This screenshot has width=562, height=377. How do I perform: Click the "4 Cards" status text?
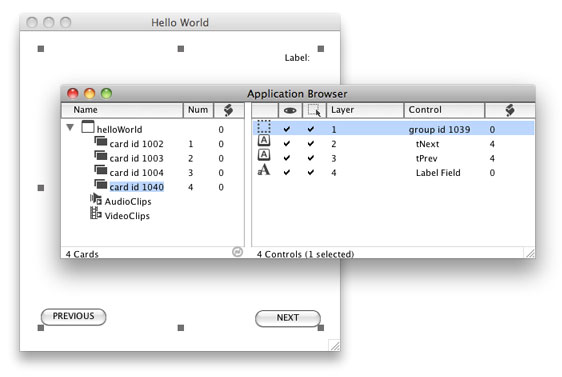(x=82, y=254)
